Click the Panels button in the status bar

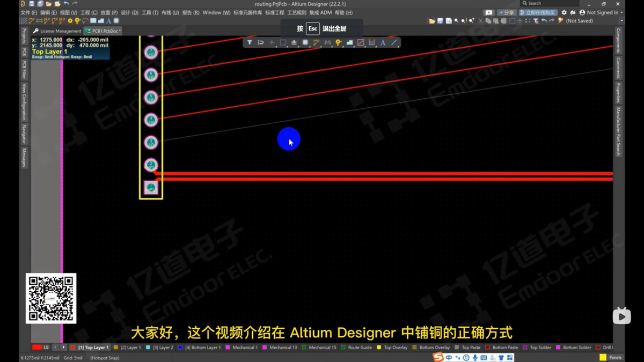coord(615,358)
